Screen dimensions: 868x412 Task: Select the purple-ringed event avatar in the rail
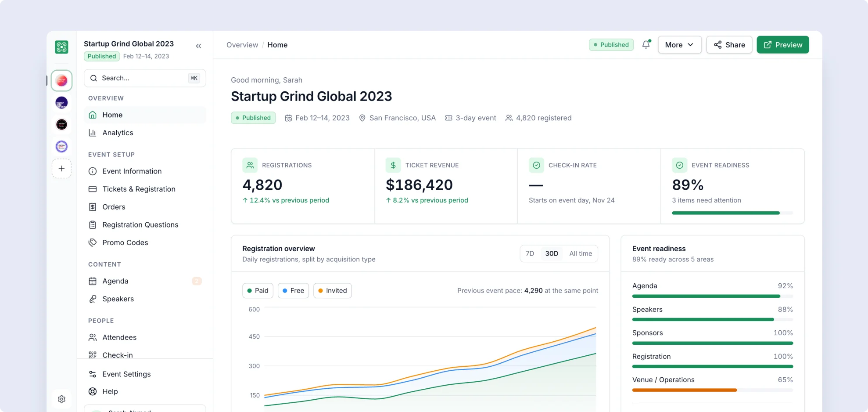[61, 146]
